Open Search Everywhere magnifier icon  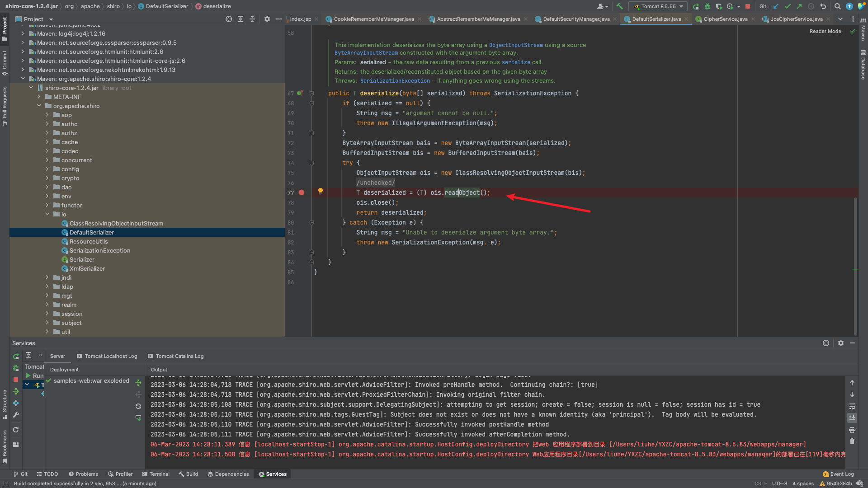point(838,6)
